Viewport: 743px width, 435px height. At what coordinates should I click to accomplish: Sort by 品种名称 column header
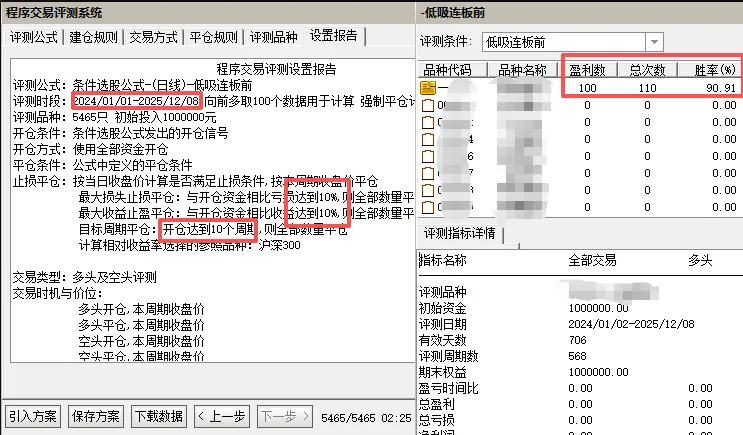click(x=522, y=71)
